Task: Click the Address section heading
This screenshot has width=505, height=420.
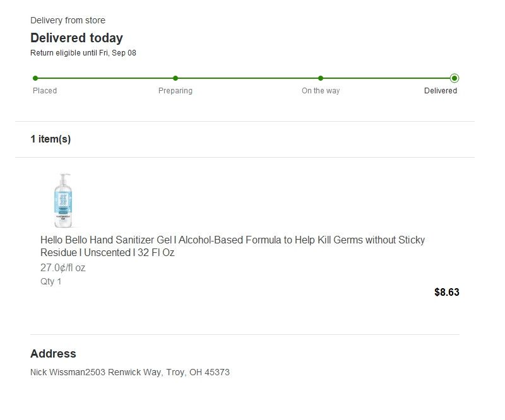Action: pyautogui.click(x=53, y=354)
